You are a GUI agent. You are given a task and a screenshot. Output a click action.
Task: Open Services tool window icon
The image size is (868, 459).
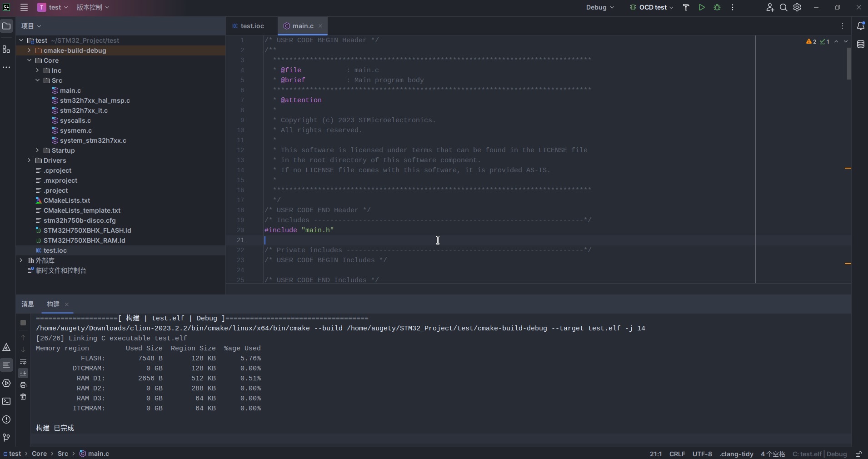pyautogui.click(x=6, y=383)
